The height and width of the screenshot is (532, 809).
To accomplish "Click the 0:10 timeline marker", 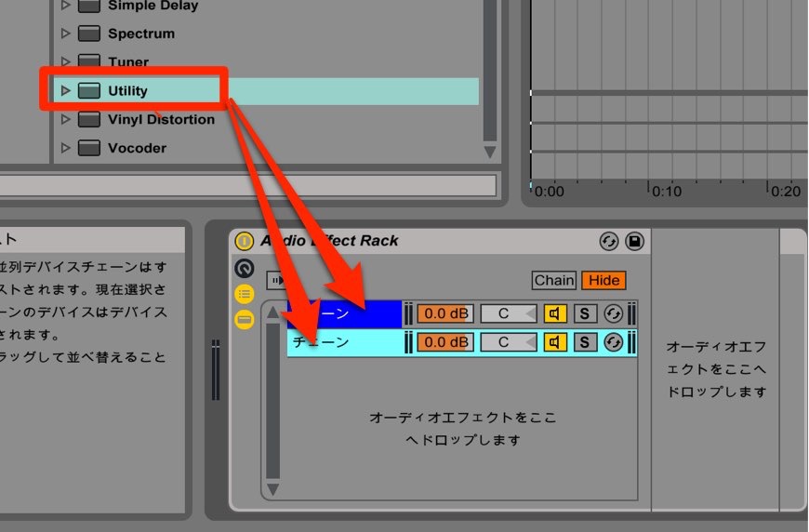I will pyautogui.click(x=667, y=192).
